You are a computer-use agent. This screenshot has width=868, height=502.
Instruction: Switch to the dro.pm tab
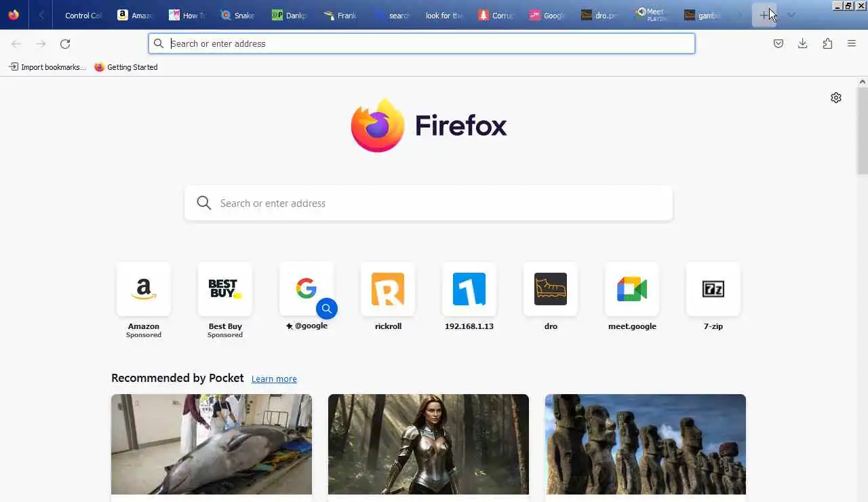click(x=599, y=15)
